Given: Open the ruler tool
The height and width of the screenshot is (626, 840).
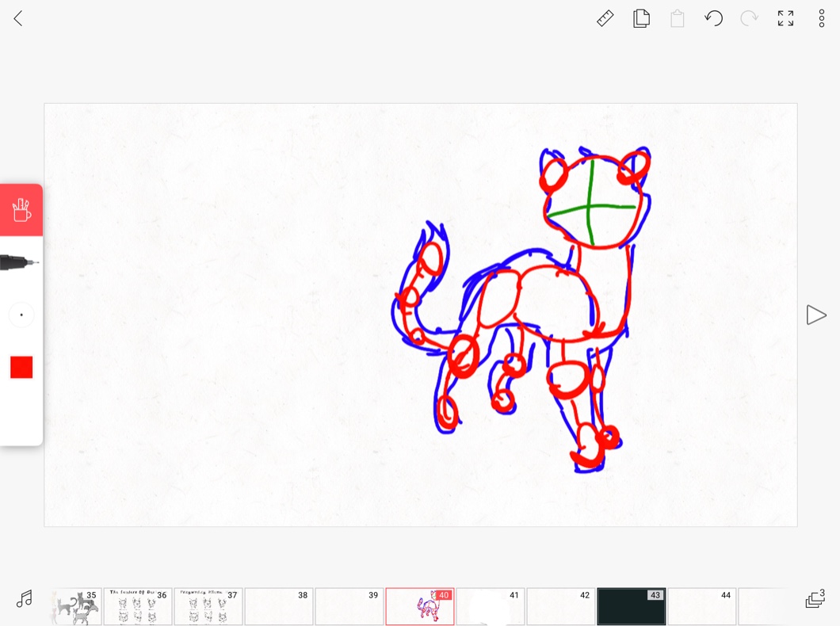Looking at the screenshot, I should 605,18.
